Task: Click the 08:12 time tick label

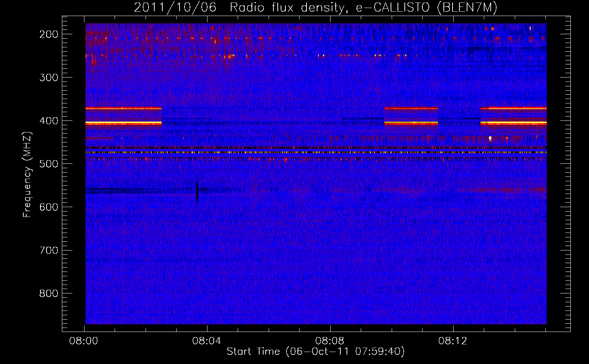Action: (x=453, y=341)
